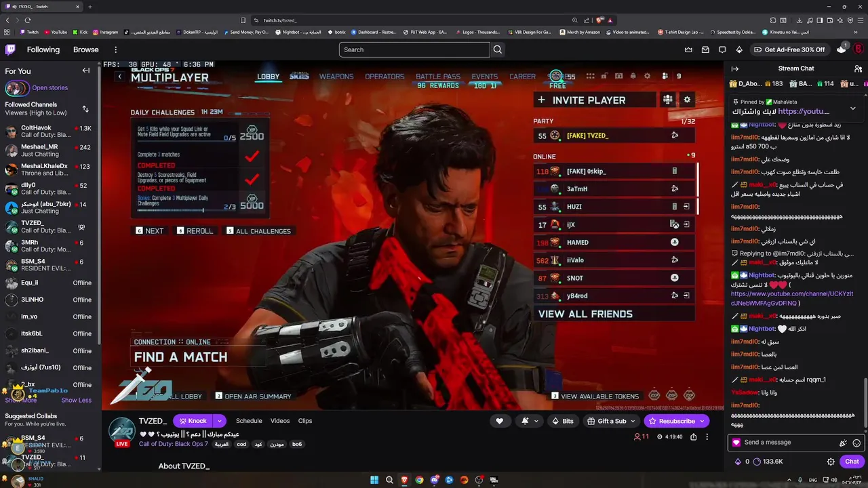Go to Browse page
Image resolution: width=868 pixels, height=488 pixels.
click(86, 49)
